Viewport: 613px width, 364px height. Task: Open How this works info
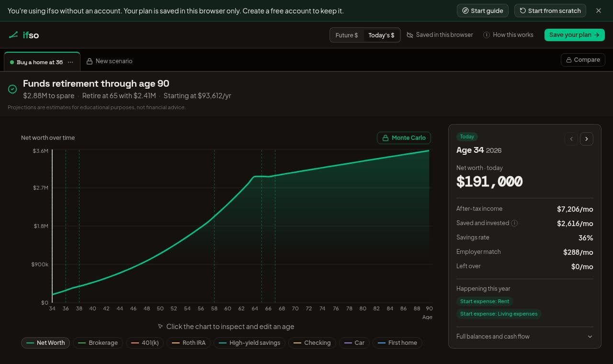point(508,35)
